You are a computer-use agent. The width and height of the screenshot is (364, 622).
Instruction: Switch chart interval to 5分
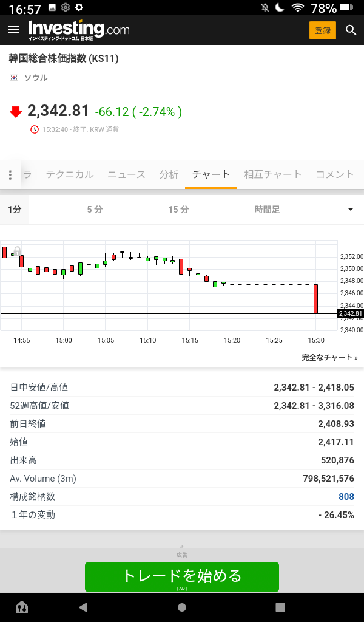click(x=95, y=210)
